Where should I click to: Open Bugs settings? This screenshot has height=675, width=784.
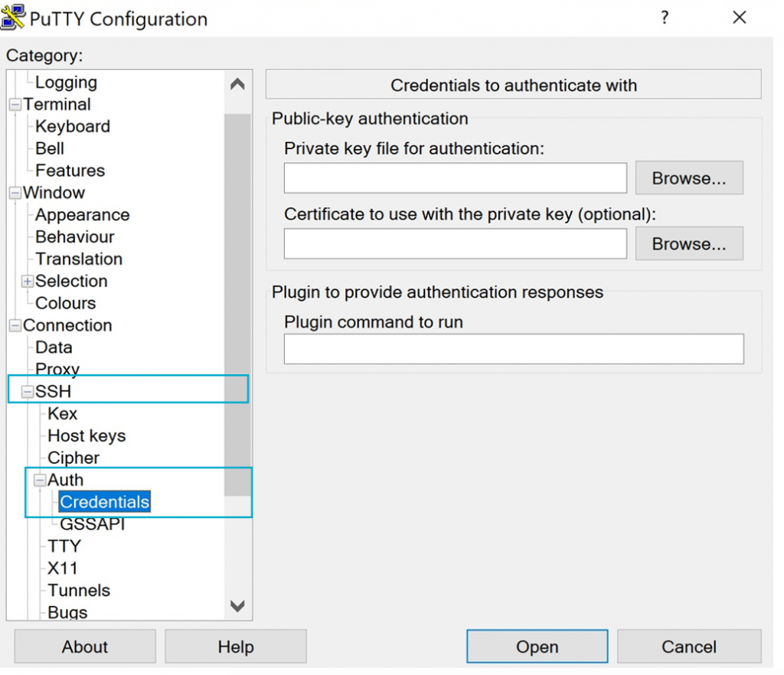(67, 612)
